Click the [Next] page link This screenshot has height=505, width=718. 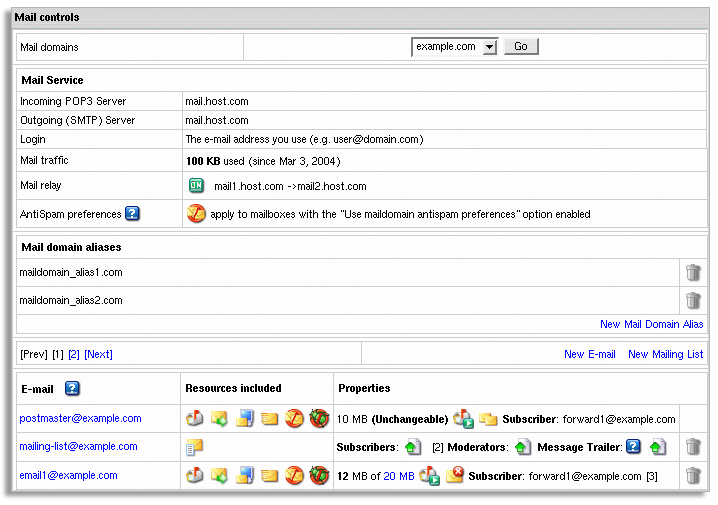pos(98,354)
